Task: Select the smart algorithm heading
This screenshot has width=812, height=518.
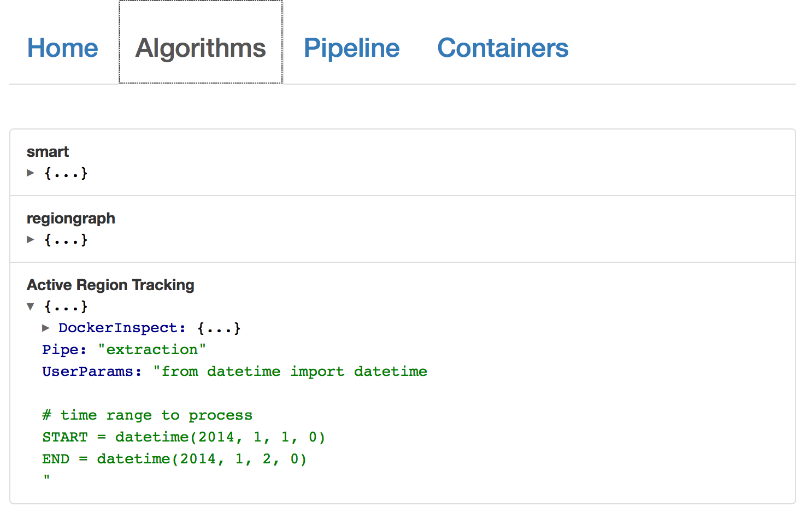Action: click(x=48, y=152)
